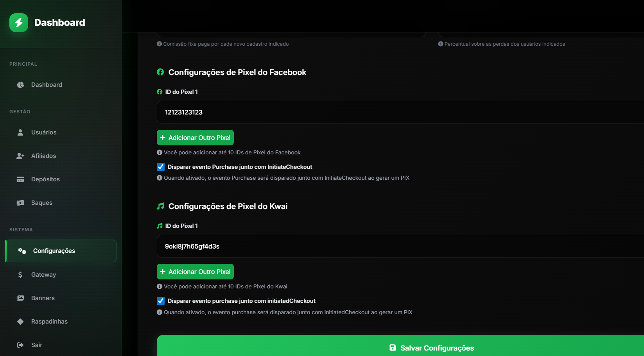
Task: Click the Saques money icon
Action: pyautogui.click(x=20, y=203)
